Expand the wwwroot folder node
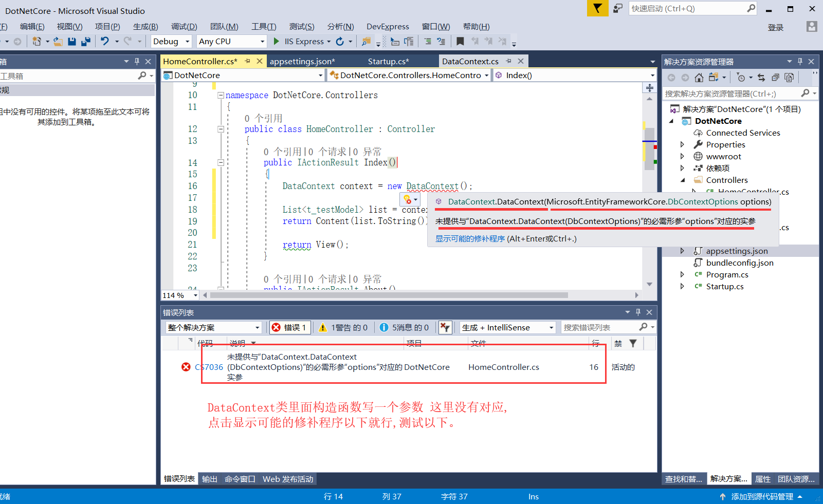This screenshot has height=504, width=823. click(x=682, y=156)
